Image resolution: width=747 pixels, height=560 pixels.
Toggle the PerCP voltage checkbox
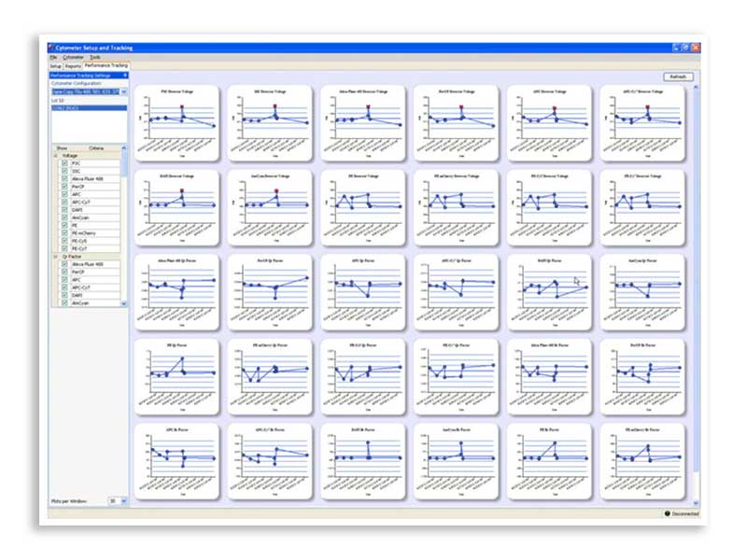(64, 186)
